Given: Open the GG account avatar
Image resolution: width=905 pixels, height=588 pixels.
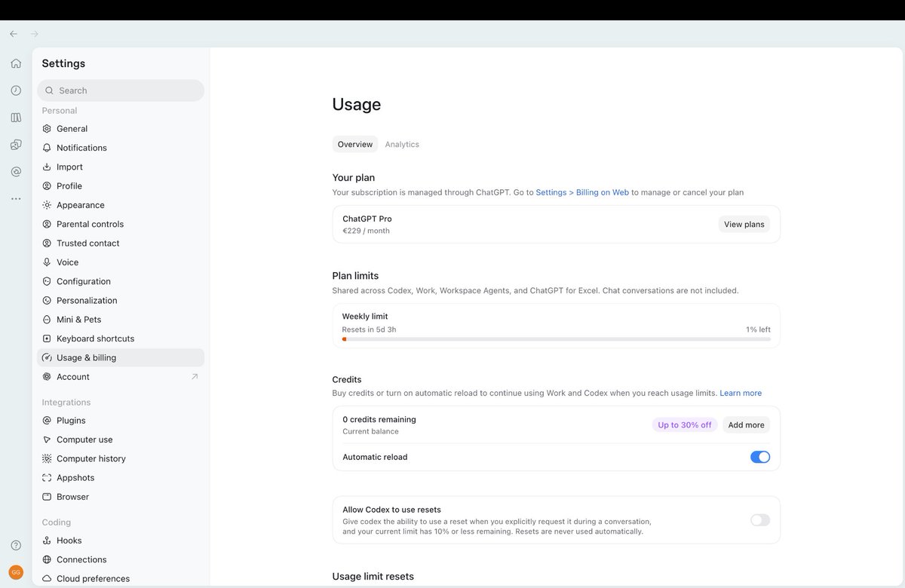Looking at the screenshot, I should 16,572.
